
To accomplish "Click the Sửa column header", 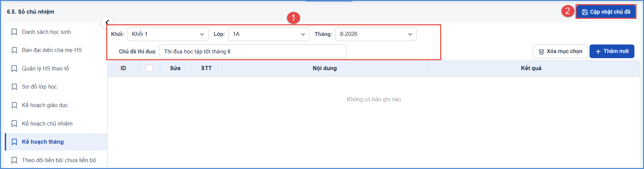I will 175,68.
